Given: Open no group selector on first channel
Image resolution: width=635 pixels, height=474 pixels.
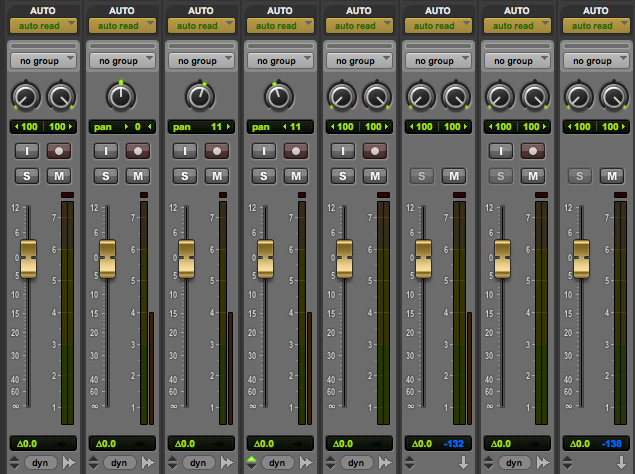Looking at the screenshot, I should pyautogui.click(x=43, y=61).
